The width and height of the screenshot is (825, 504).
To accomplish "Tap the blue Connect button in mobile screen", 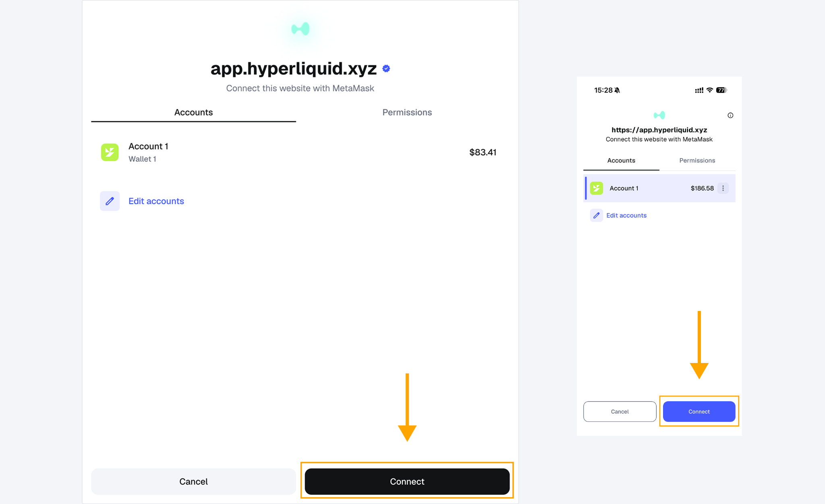I will 699,411.
